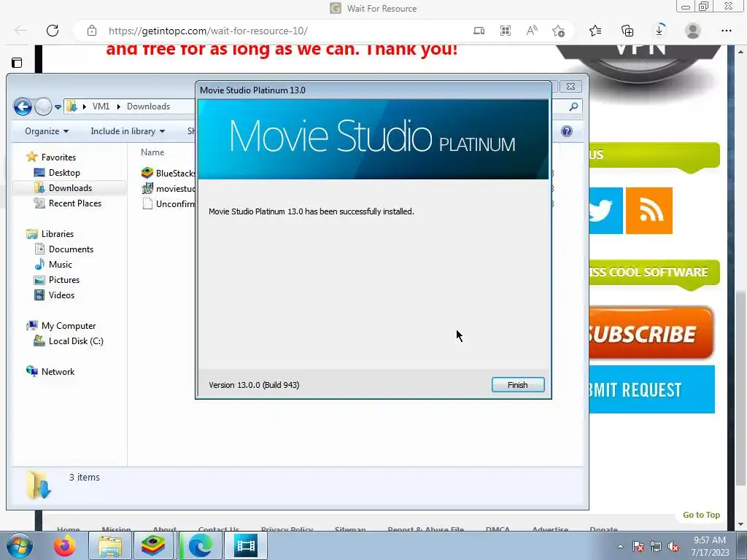The width and height of the screenshot is (747, 560).
Task: Go back in the Explorer window
Action: click(x=23, y=106)
